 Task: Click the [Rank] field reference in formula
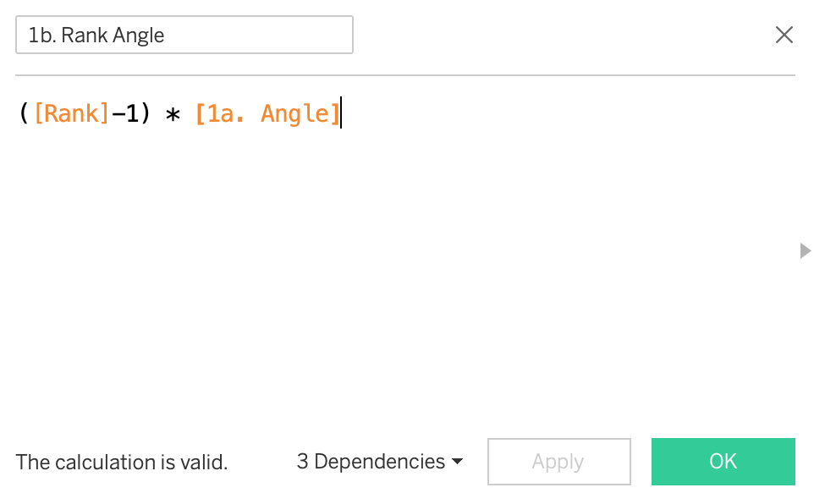tap(72, 113)
